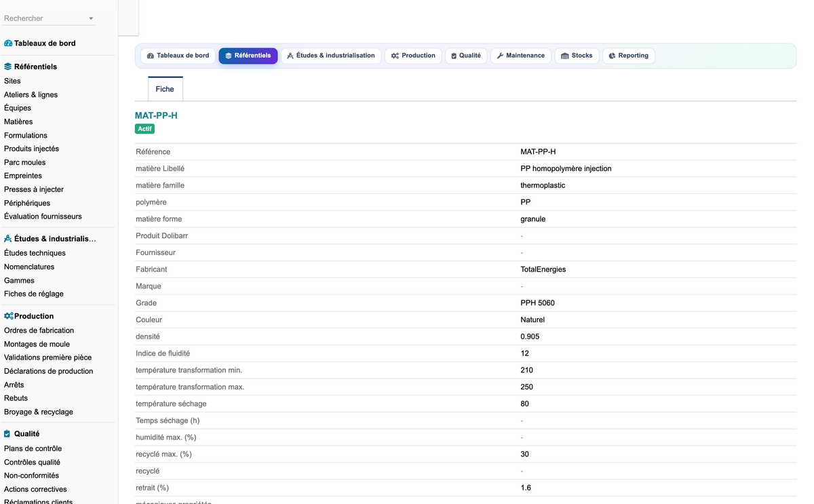Go to Ordres de fabrication
The width and height of the screenshot is (814, 504).
(39, 330)
